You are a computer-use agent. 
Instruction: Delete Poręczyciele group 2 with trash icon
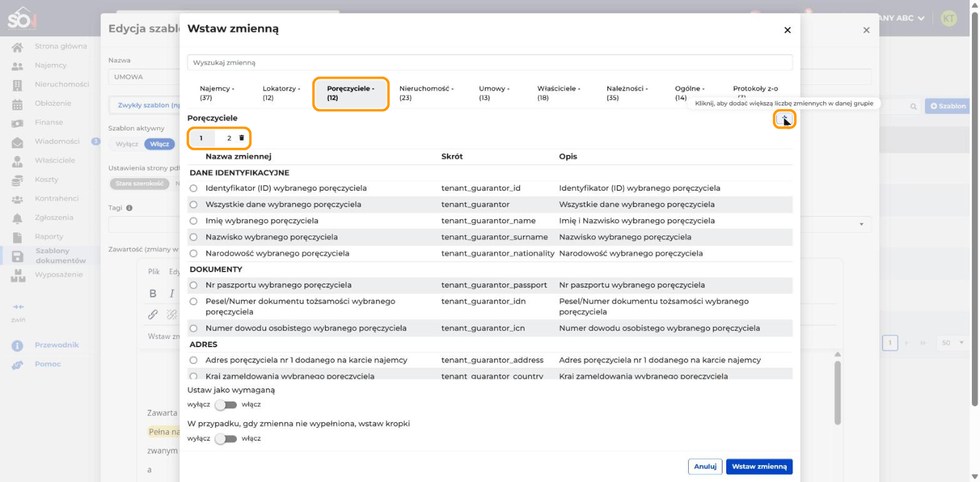(x=242, y=138)
